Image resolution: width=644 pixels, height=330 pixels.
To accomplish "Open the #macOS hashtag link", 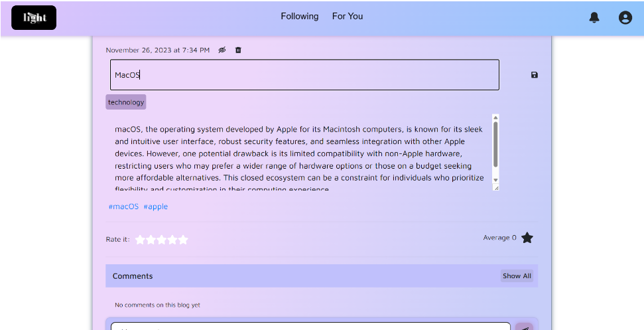I will tap(123, 206).
